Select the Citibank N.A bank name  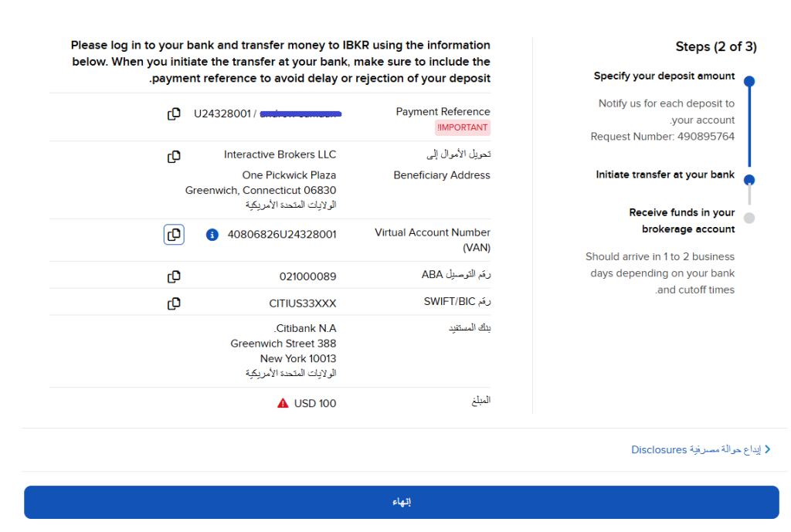point(305,328)
